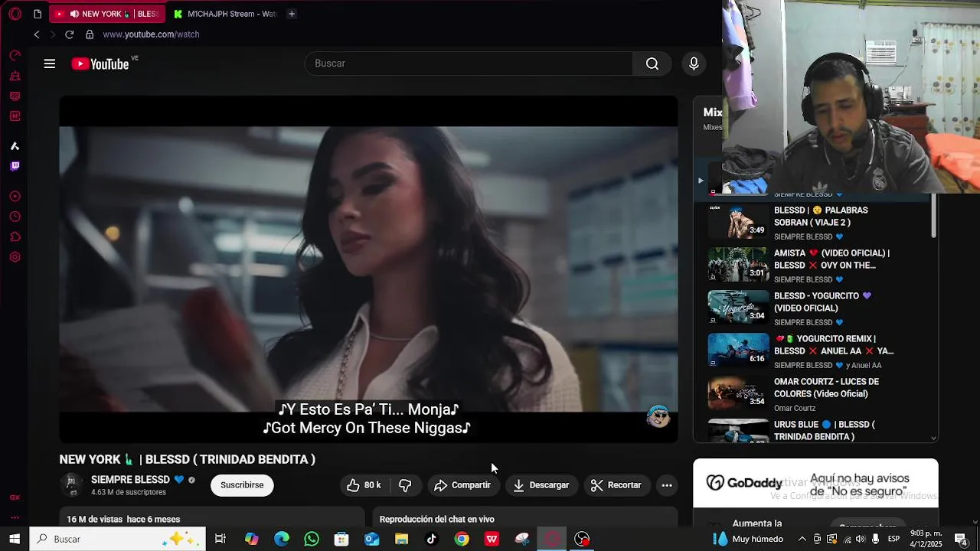
Task: Click the mix playlist scrollbar
Action: coord(933,216)
